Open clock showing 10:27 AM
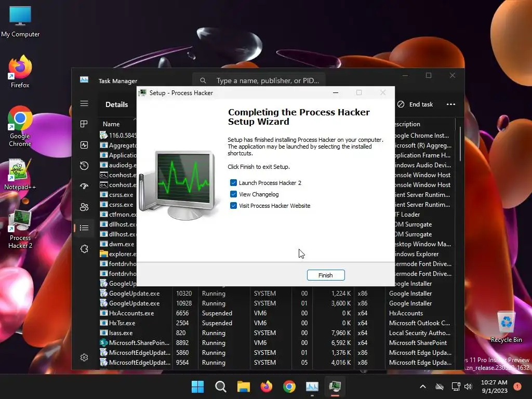This screenshot has width=532, height=399. pos(495,387)
